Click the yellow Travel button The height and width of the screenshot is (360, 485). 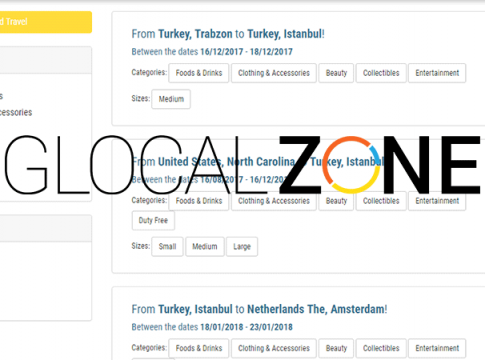[x=45, y=22]
